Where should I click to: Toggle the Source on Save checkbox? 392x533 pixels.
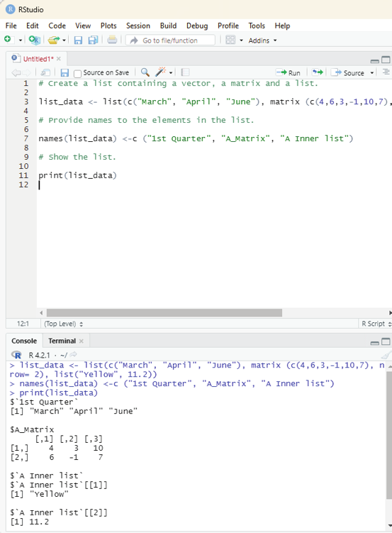pos(78,73)
